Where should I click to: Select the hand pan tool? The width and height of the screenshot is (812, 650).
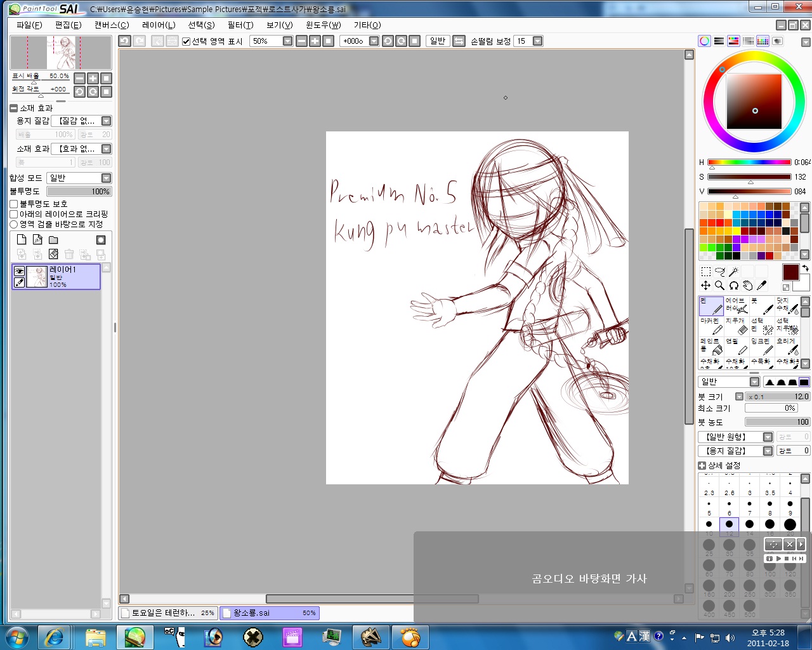coord(747,286)
